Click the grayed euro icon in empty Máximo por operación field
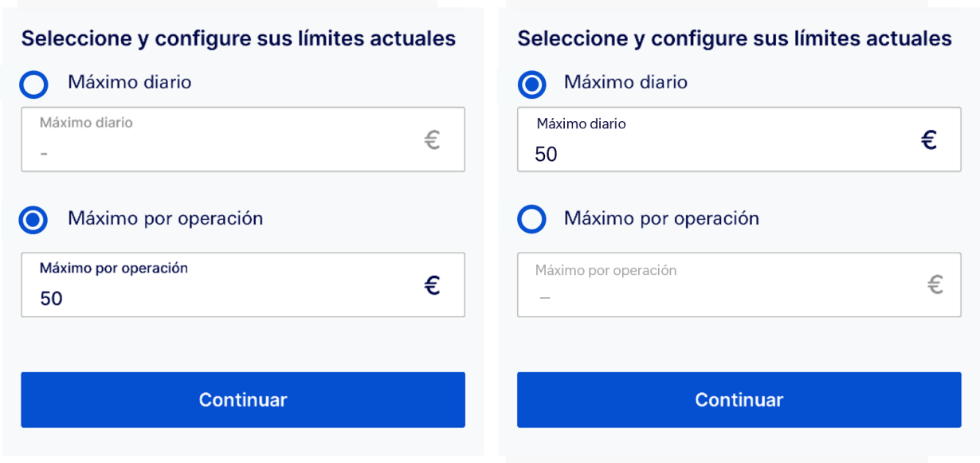 (x=935, y=284)
